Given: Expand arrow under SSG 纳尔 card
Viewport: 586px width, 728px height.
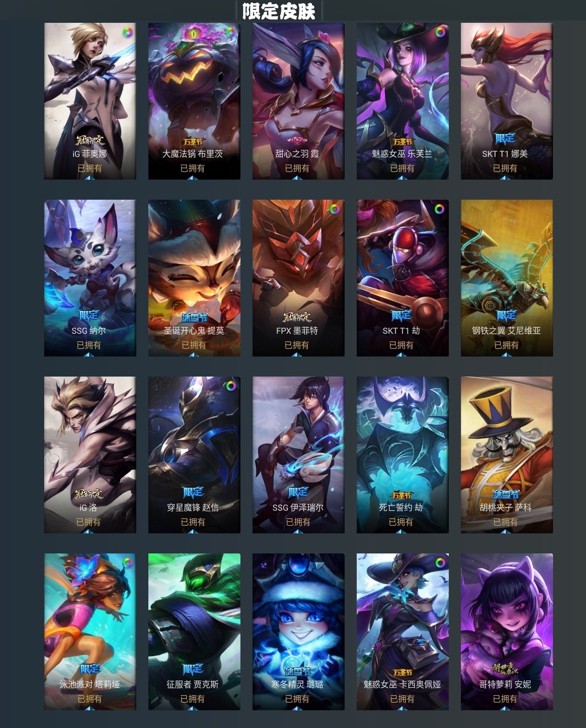Looking at the screenshot, I should 89,354.
